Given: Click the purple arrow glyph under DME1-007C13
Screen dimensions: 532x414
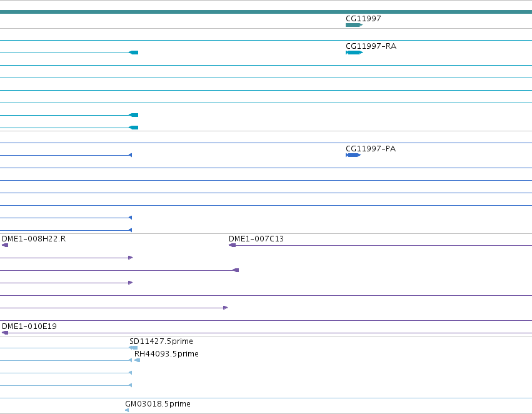Looking at the screenshot, I should click(x=232, y=245).
